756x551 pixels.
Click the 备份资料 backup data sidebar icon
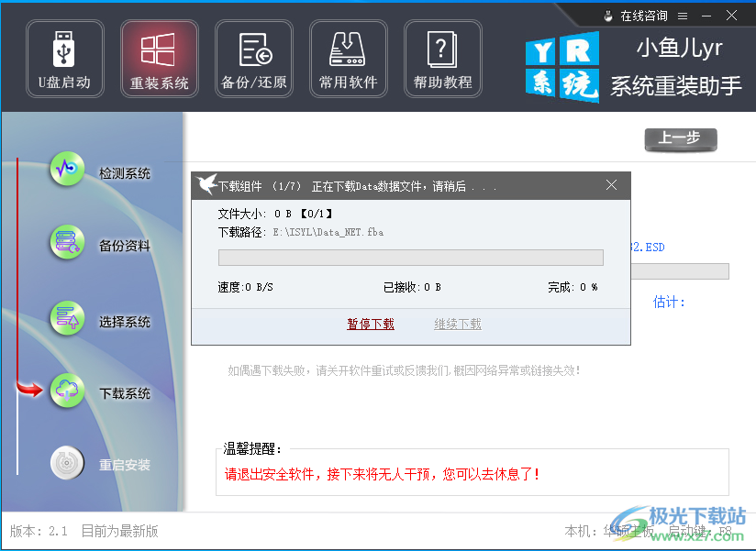pyautogui.click(x=66, y=243)
